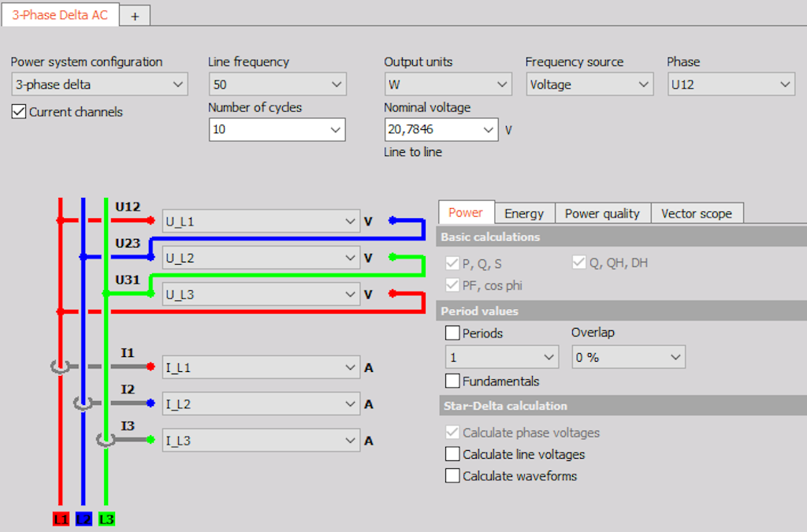Toggle the P, Q, S checkbox
The height and width of the screenshot is (532, 807).
[452, 263]
